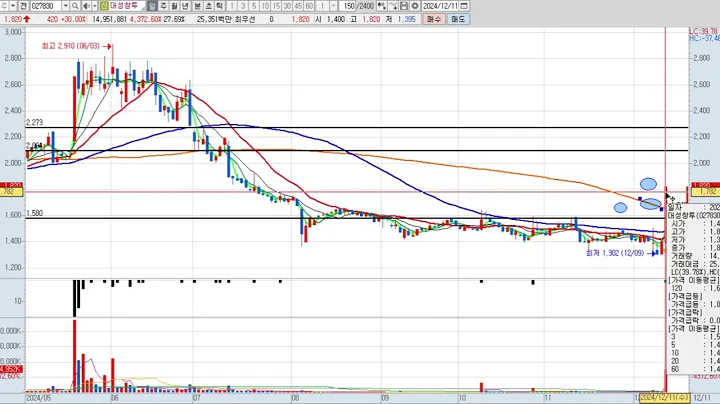Click the stock search magnifier icon
Screen dimensions: 720x404
coord(75,6)
